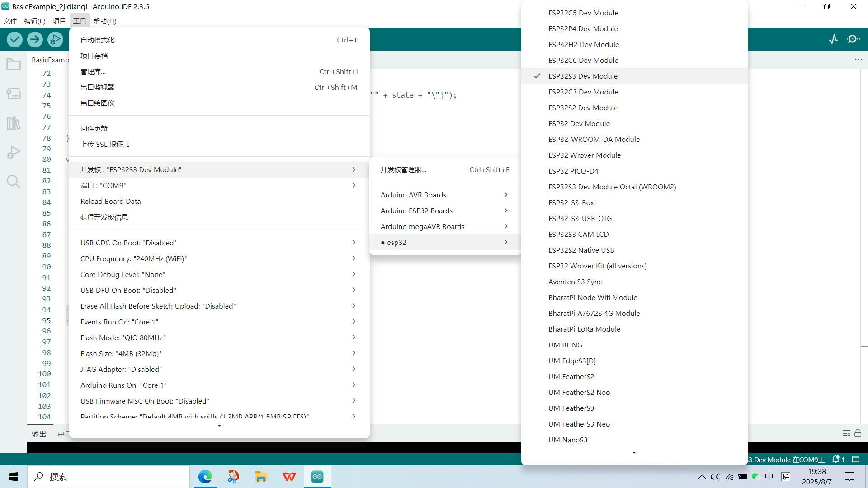The width and height of the screenshot is (868, 488).
Task: Toggle output word wrap lines icon
Action: 846,433
